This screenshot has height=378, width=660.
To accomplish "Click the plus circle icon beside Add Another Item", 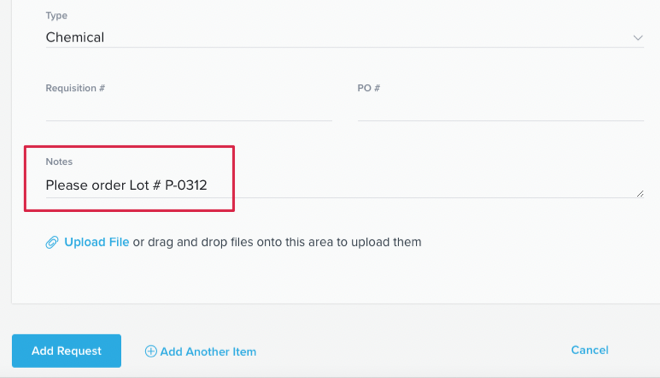I will coord(151,351).
